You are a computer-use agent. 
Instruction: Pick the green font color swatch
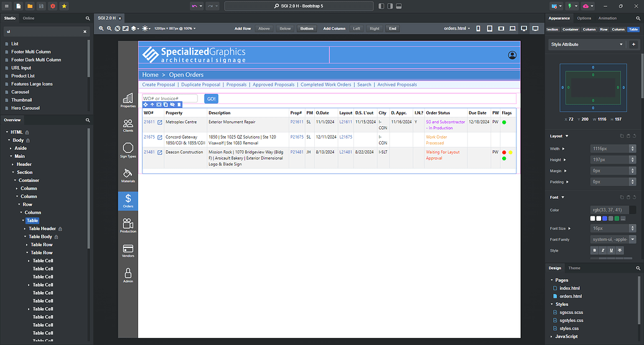point(617,219)
